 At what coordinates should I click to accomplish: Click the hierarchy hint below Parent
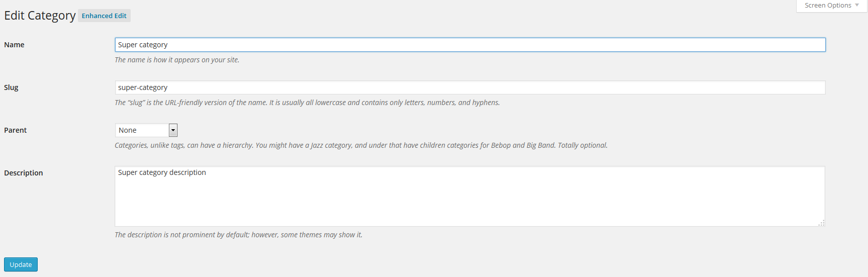pos(361,145)
